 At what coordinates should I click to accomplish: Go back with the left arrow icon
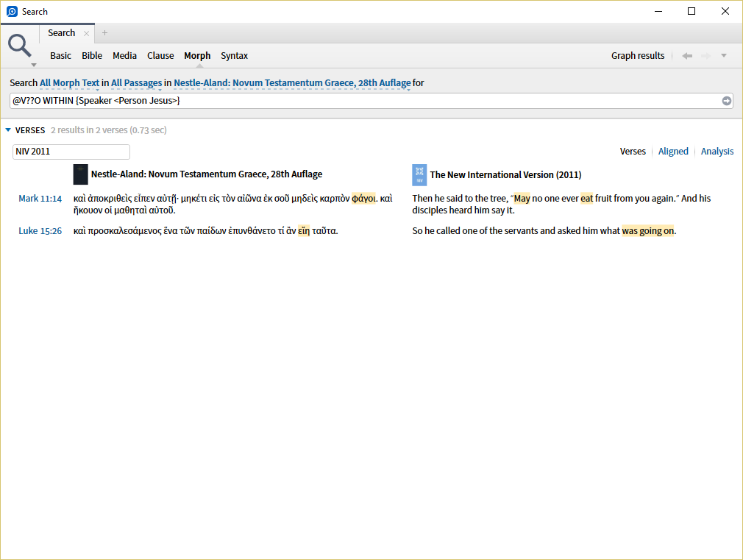(687, 56)
